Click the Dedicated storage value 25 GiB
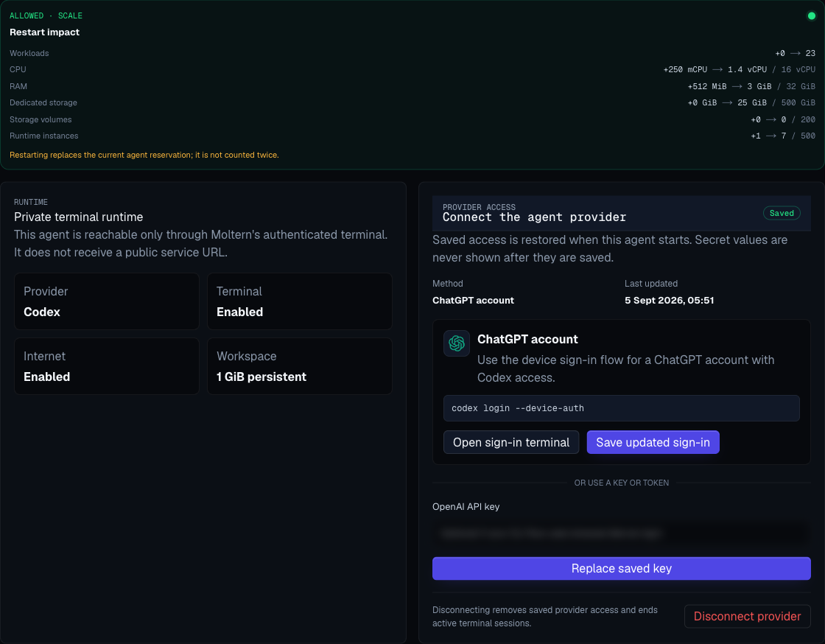825x644 pixels. click(x=752, y=102)
